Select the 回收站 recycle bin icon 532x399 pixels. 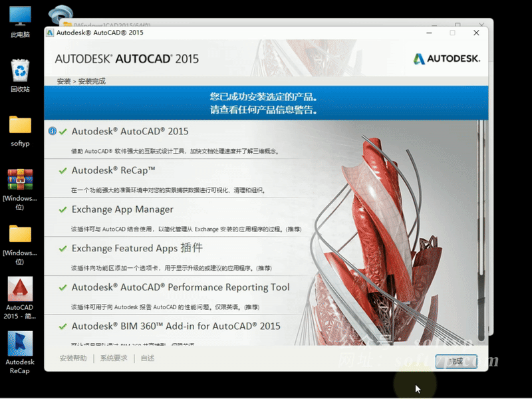[x=20, y=75]
